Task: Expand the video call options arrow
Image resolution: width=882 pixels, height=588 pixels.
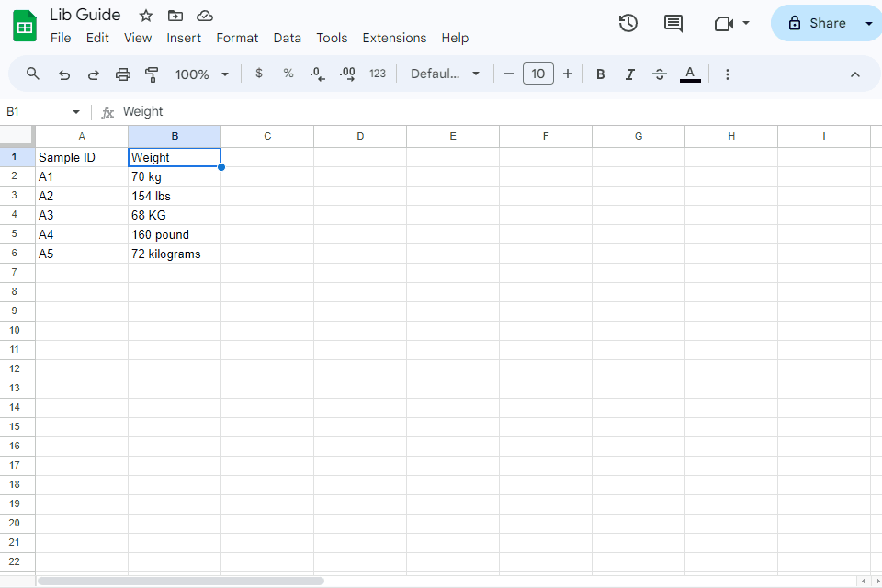Action: click(x=746, y=23)
